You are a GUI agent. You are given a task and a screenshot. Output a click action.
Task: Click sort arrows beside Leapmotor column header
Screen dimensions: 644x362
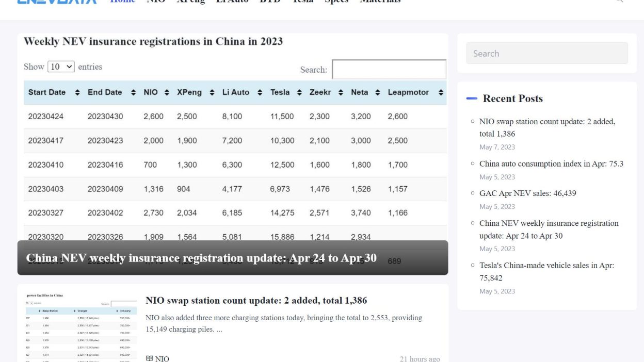pos(441,92)
